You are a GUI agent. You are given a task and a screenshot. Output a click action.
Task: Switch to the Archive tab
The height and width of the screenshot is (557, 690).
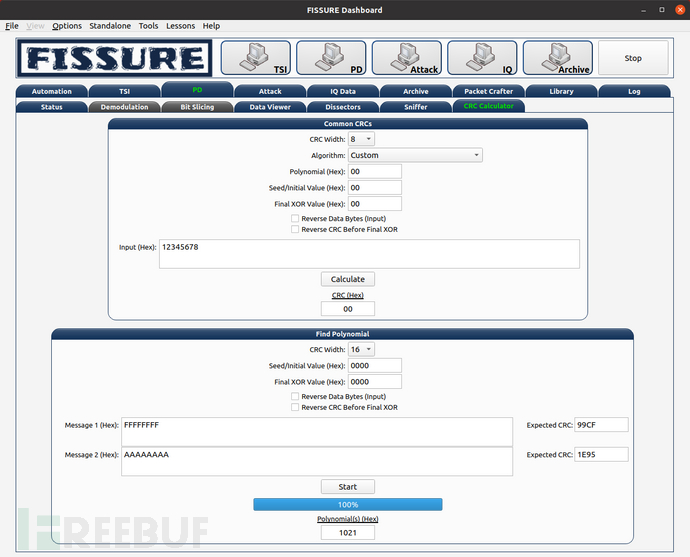tap(416, 91)
